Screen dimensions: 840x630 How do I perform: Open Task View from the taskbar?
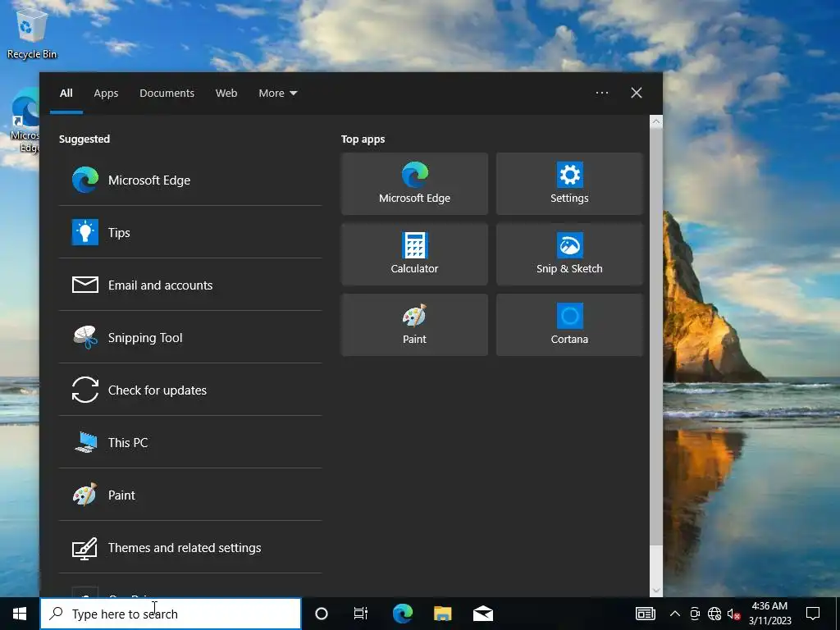pos(361,614)
